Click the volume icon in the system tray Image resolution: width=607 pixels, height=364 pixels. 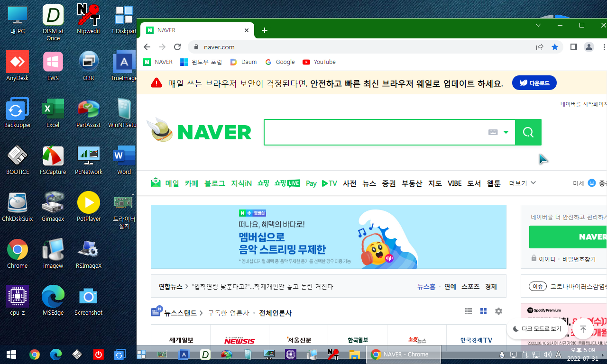pos(547,354)
